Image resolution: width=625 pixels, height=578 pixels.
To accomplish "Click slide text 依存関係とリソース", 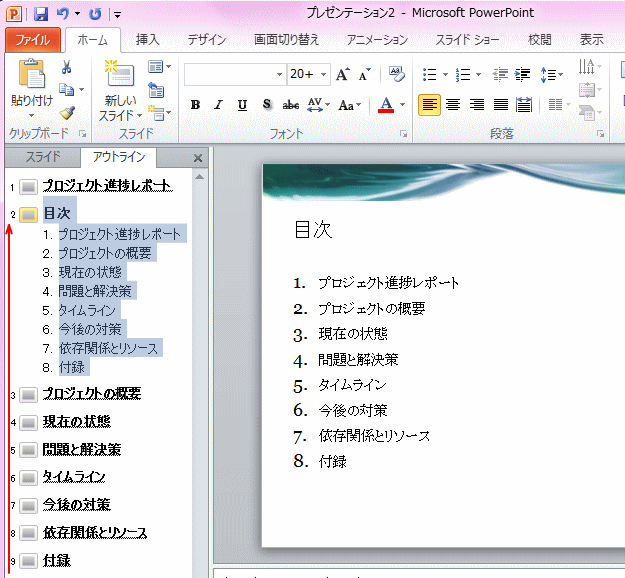I will point(374,436).
